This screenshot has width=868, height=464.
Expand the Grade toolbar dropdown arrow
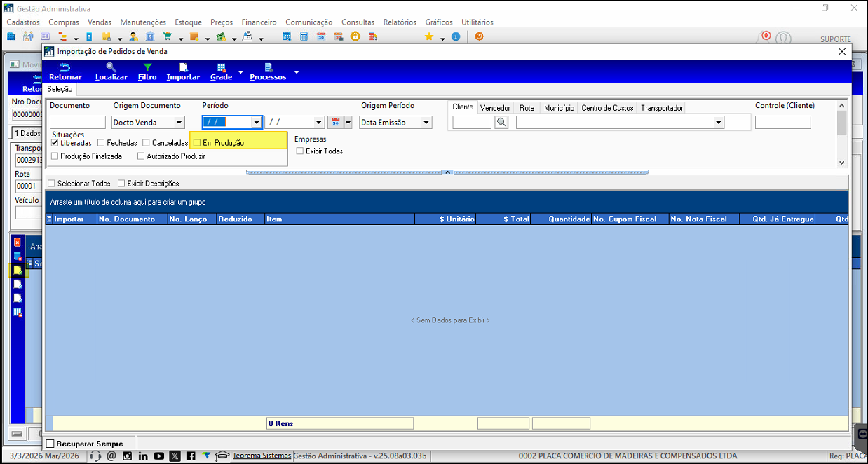[240, 72]
